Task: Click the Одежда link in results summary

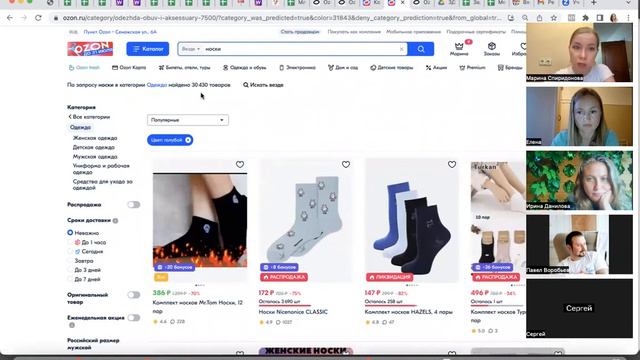Action: click(157, 85)
